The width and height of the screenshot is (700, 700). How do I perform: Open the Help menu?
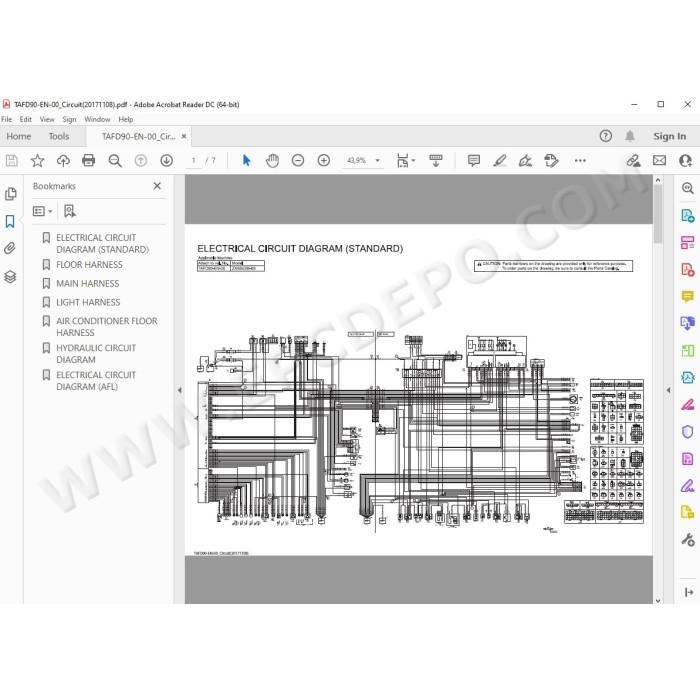pos(126,119)
